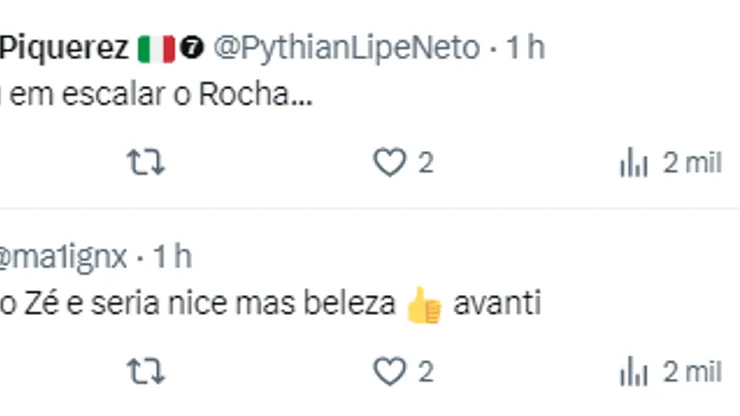Repost the tweet about Rocha
Viewport: 740px width, 416px height.
[146, 164]
